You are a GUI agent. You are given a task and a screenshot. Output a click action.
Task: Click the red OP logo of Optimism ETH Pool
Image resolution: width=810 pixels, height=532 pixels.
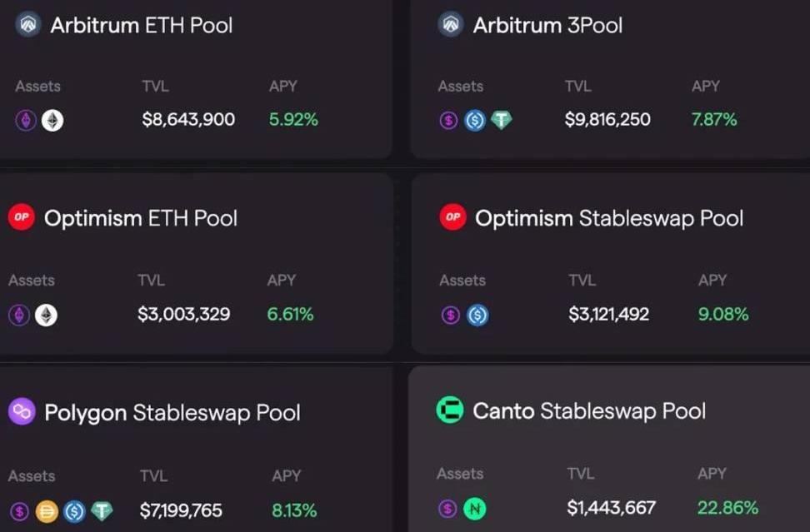(21, 217)
